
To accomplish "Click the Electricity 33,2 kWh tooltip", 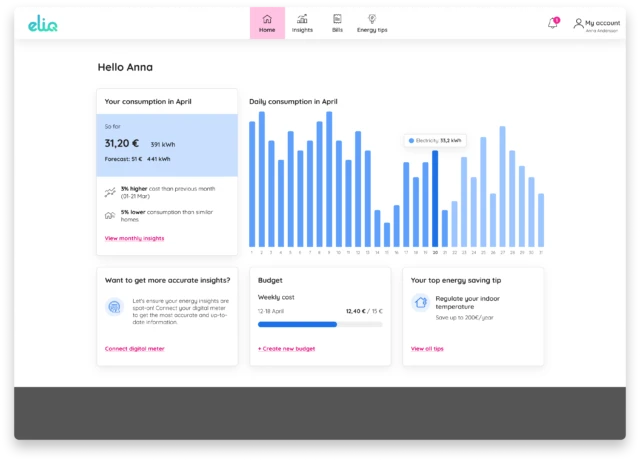I will point(435,140).
